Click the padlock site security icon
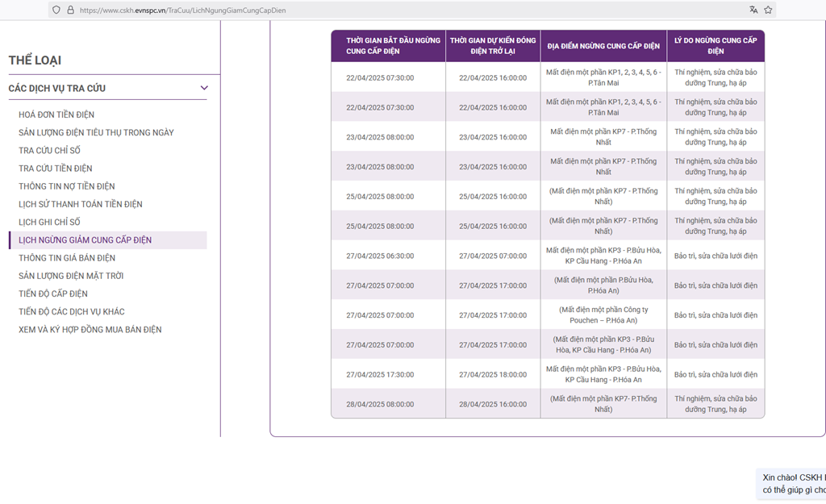826x504 pixels. [70, 10]
